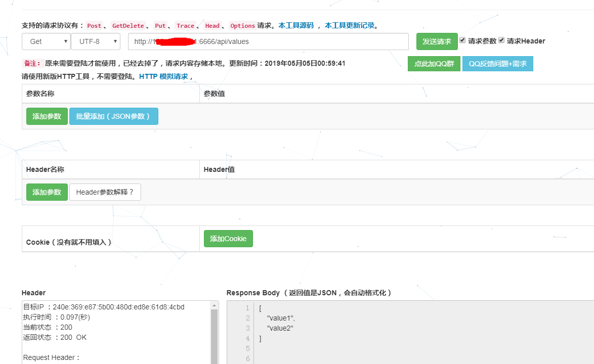Click the 添加Cookie button
Screen dimensions: 594x364
[228, 239]
